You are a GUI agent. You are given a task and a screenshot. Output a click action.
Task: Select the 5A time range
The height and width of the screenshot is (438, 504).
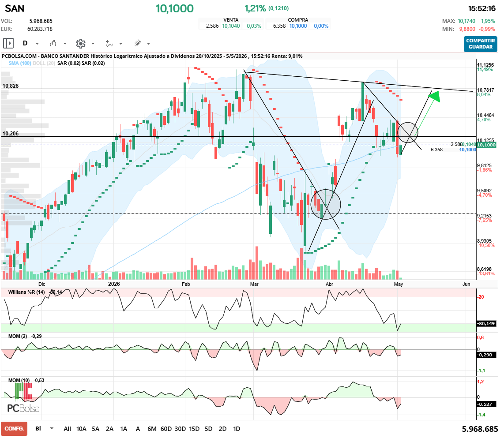tap(95, 429)
